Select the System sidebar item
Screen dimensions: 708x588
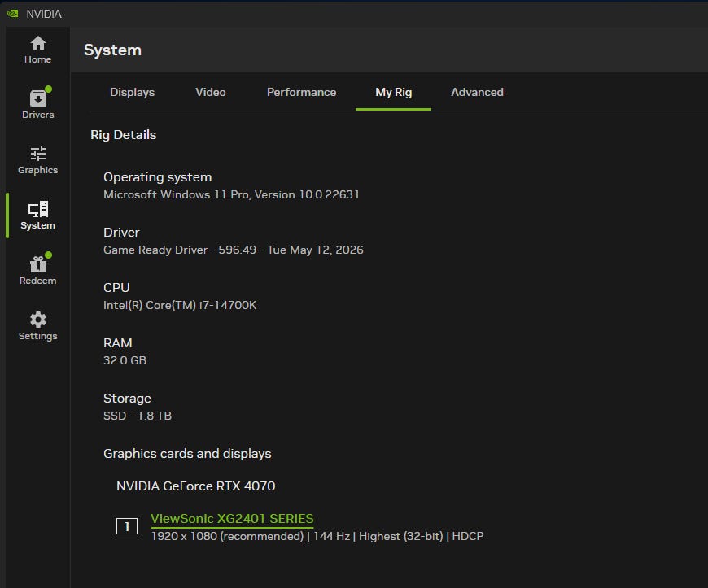coord(38,216)
